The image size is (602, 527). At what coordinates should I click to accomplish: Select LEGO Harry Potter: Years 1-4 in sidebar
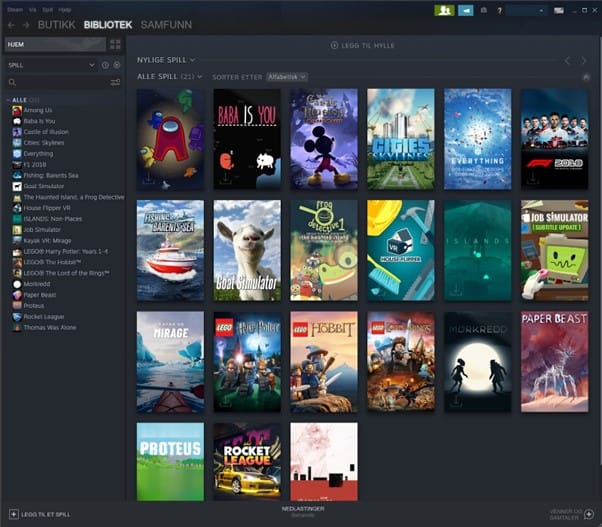(65, 252)
